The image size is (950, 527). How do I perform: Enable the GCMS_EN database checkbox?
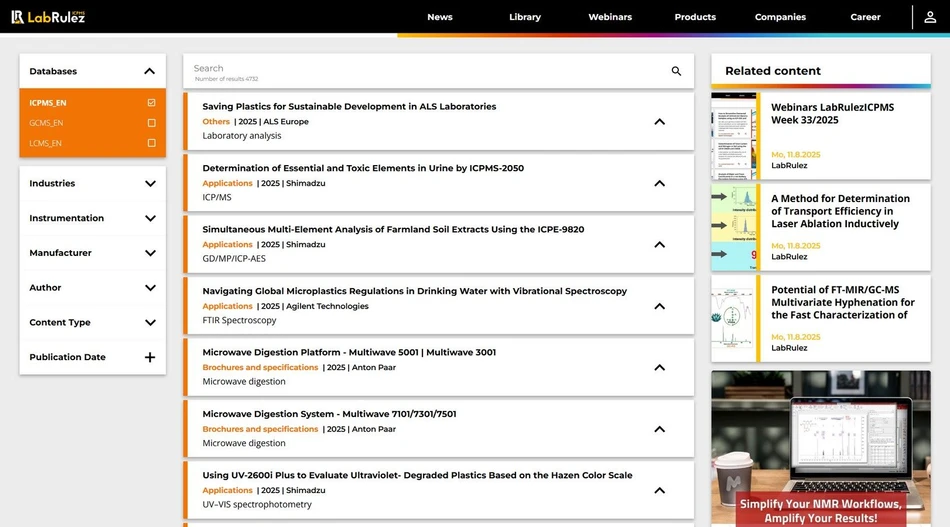click(151, 123)
